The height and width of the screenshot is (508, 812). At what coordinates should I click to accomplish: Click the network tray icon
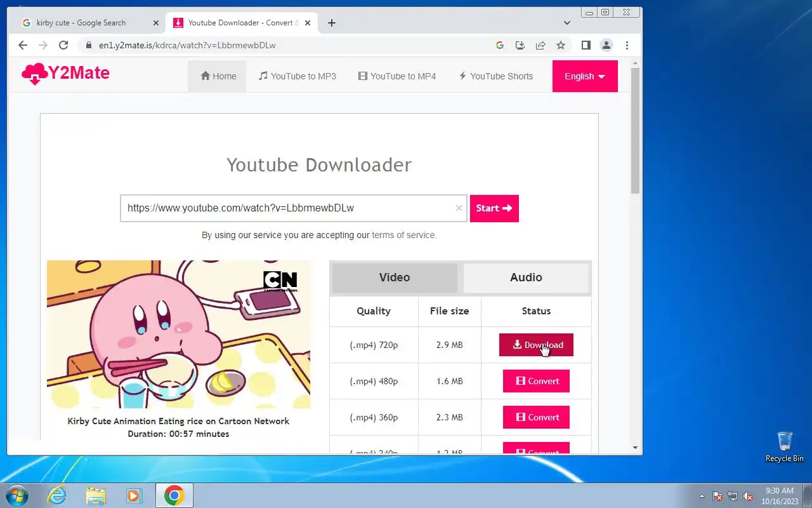pyautogui.click(x=733, y=496)
